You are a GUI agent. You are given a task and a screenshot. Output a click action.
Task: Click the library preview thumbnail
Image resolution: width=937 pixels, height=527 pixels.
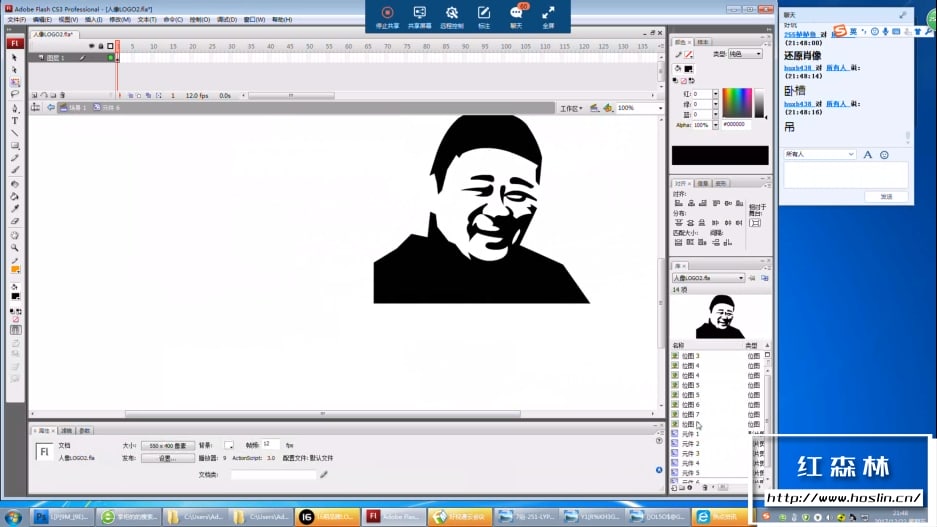[x=720, y=317]
